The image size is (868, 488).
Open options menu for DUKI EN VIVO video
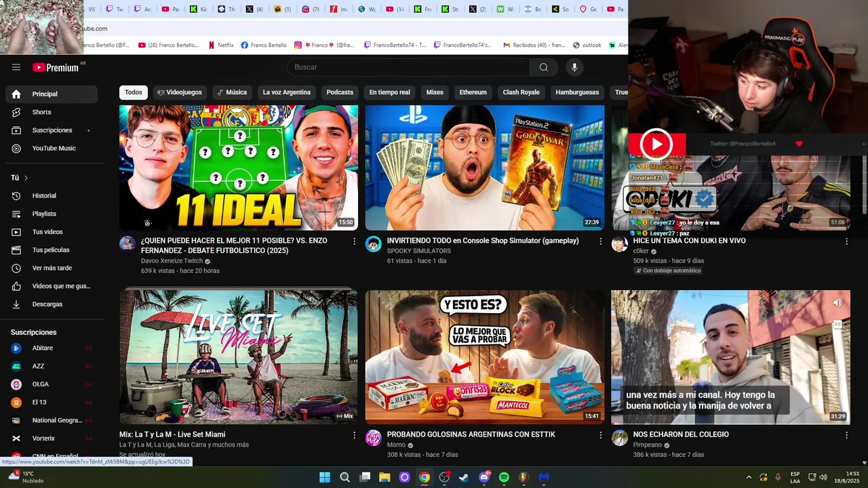(x=846, y=241)
